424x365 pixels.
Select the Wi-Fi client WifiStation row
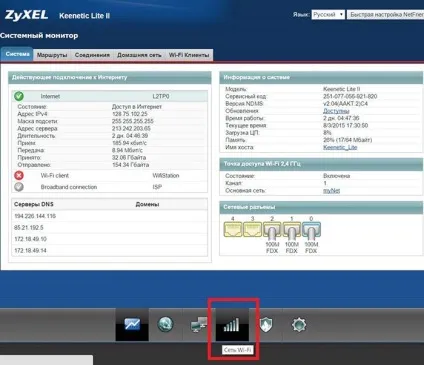click(x=110, y=175)
